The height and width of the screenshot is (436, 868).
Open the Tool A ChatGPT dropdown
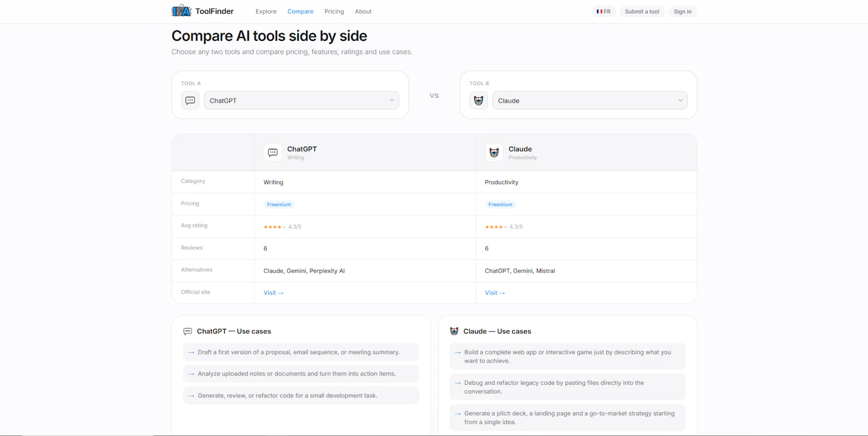click(301, 100)
